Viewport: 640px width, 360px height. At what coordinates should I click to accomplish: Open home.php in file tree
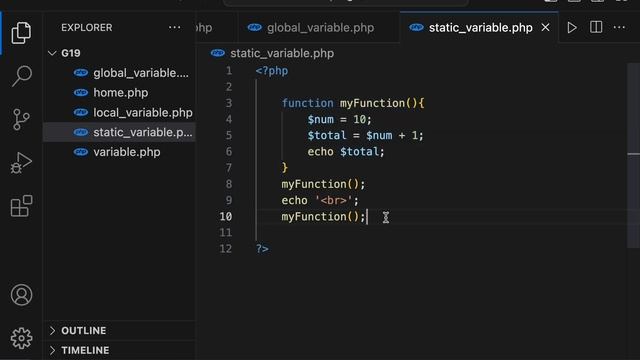coord(119,93)
